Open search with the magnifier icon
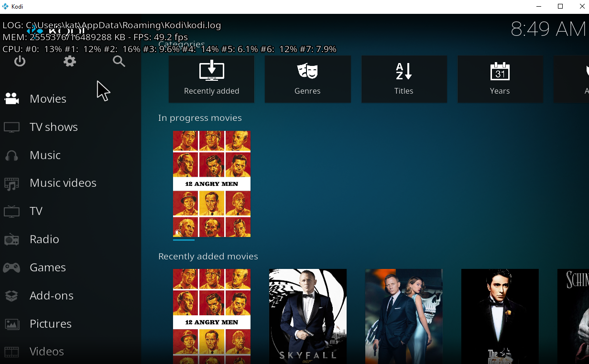This screenshot has width=589, height=364. (119, 61)
